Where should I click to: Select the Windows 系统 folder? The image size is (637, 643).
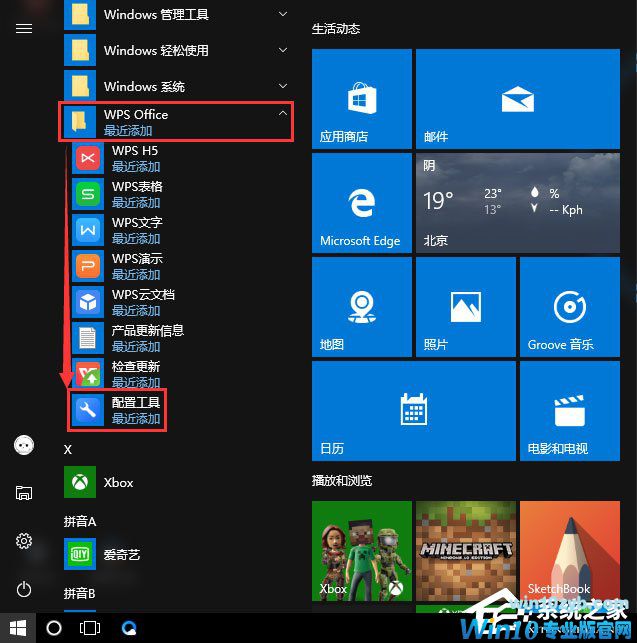point(178,86)
